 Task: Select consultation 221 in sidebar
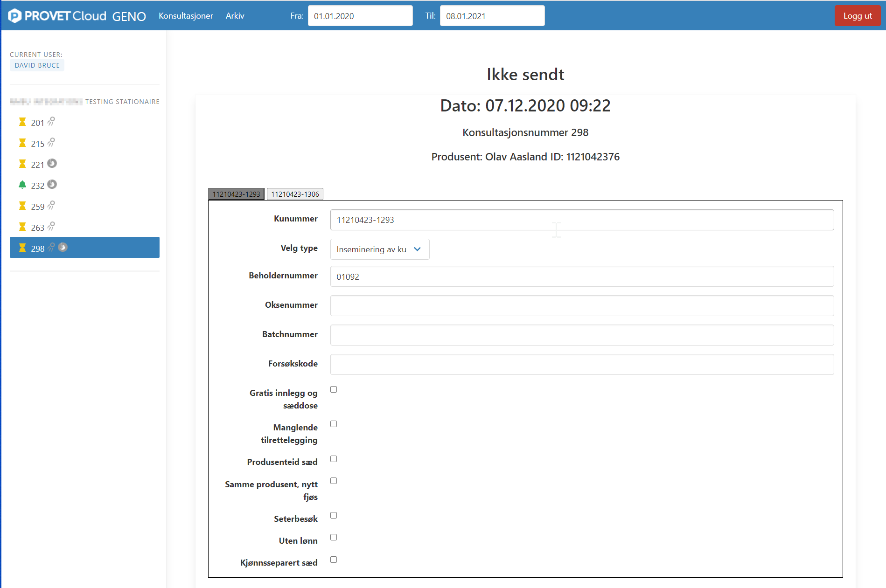tap(84, 164)
